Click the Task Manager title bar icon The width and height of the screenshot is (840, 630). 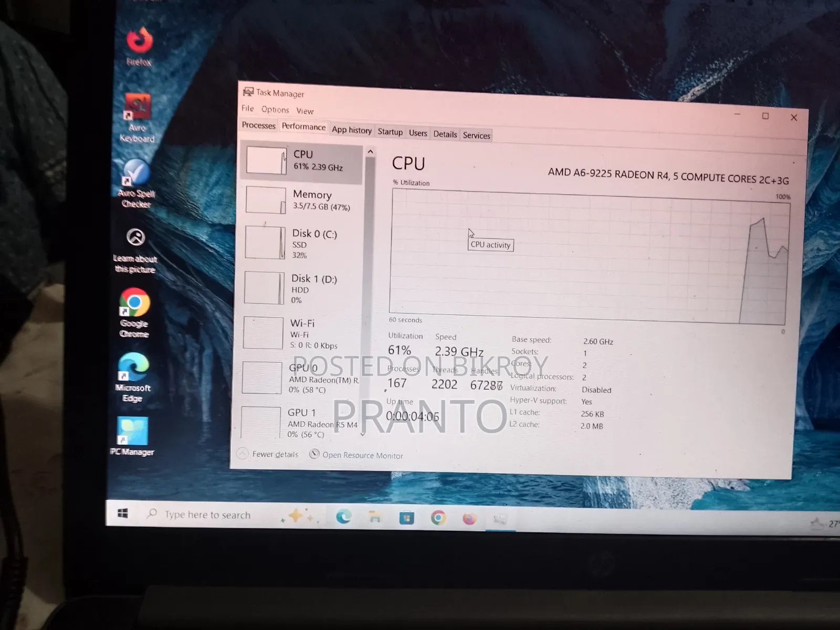point(248,92)
